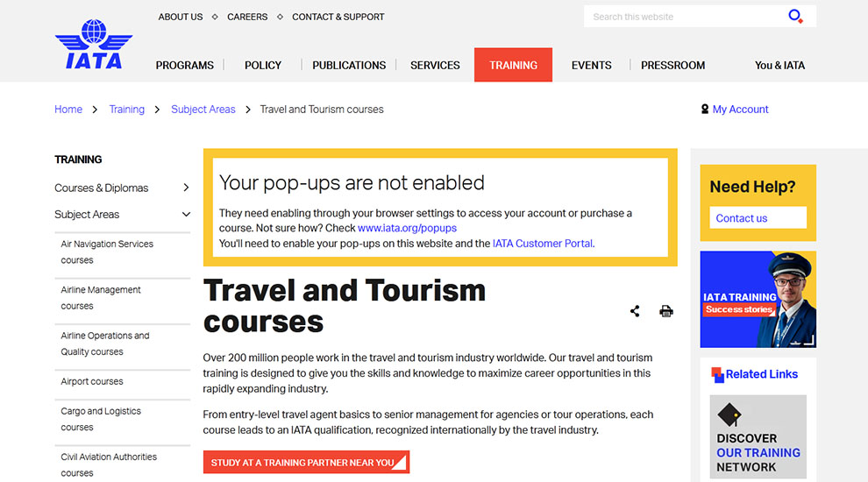Click the sidebar TRAINING heading

pyautogui.click(x=78, y=159)
